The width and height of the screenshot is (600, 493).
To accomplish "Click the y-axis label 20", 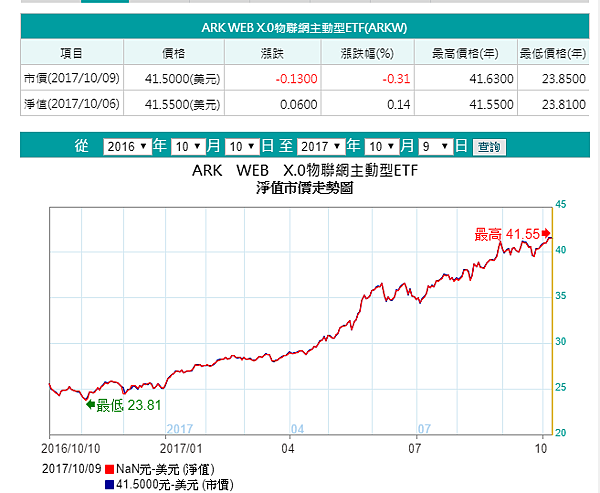I will coord(561,433).
